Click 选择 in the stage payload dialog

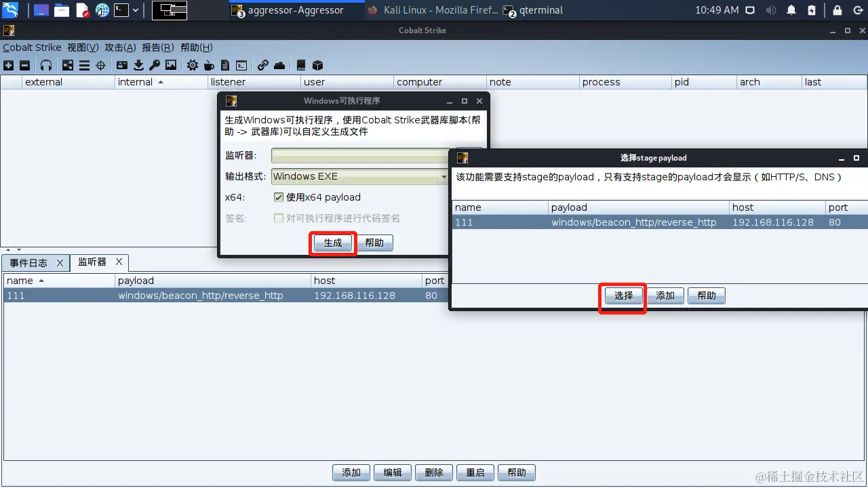coord(624,296)
